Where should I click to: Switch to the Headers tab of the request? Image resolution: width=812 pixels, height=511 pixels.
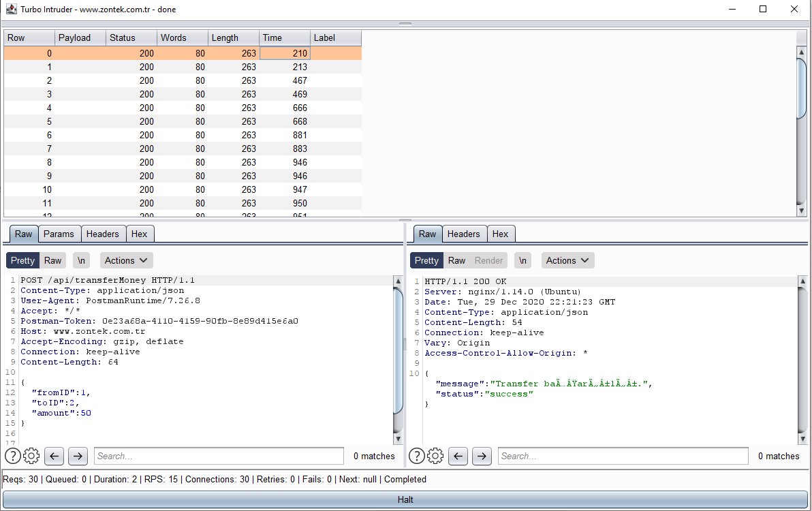click(x=103, y=234)
